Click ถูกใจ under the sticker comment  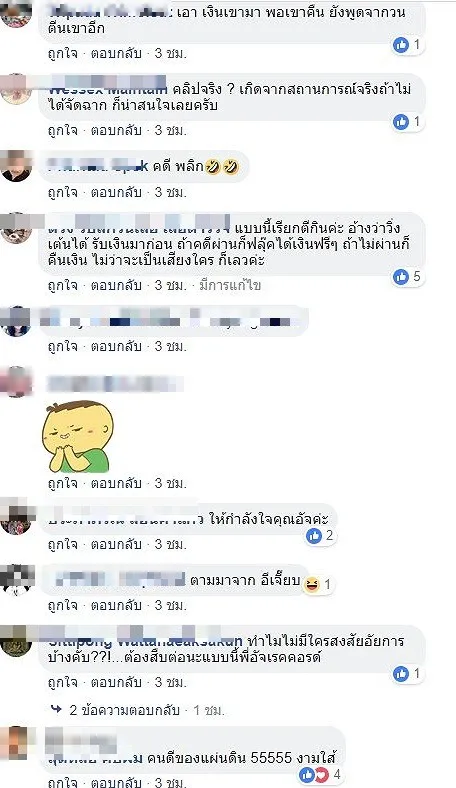tap(63, 483)
